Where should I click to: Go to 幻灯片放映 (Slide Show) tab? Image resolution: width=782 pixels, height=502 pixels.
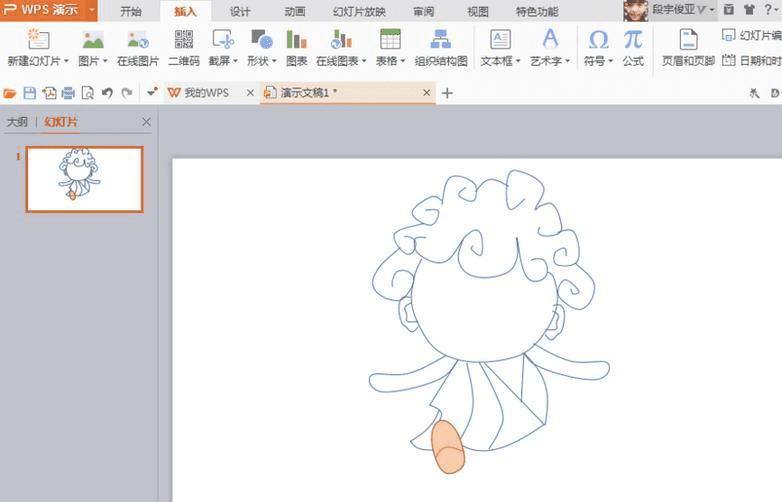[x=359, y=11]
